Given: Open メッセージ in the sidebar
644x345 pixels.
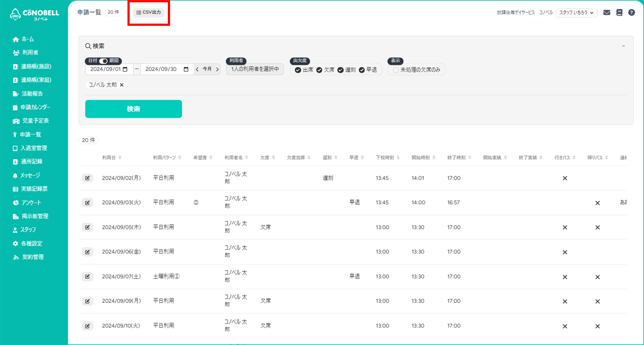Looking at the screenshot, I should tap(26, 175).
